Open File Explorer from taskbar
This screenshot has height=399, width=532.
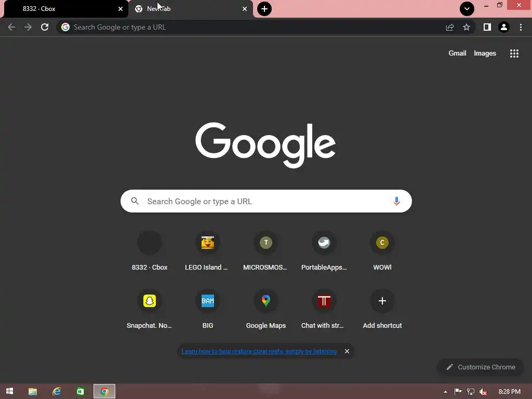coord(33,391)
